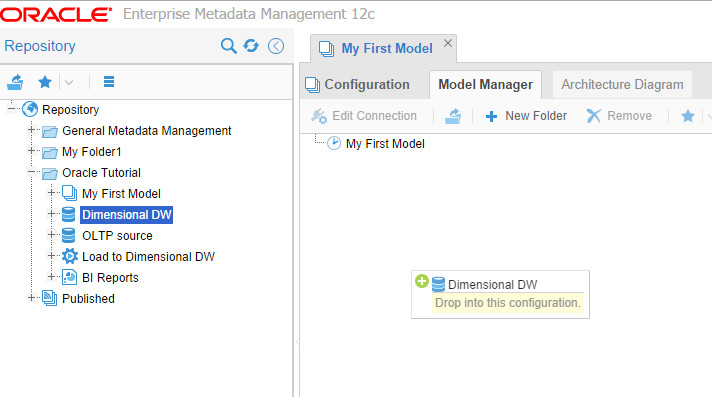Refresh the Repository panel

click(x=251, y=45)
